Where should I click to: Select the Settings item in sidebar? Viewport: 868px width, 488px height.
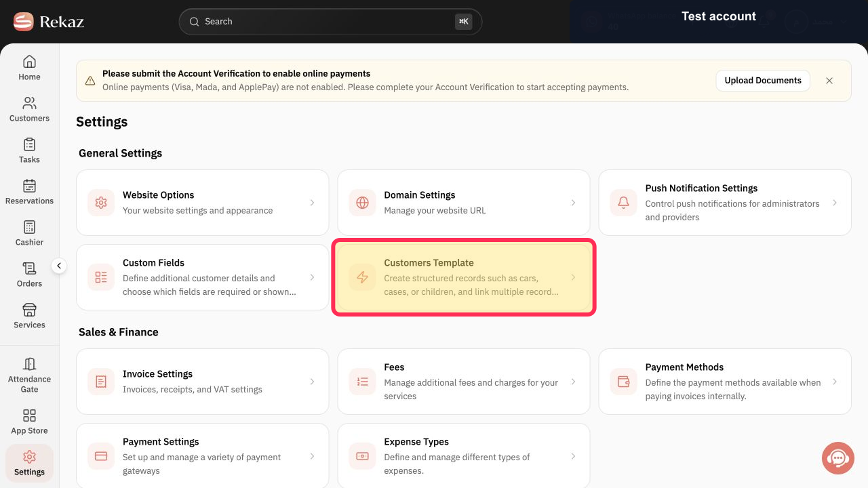pyautogui.click(x=29, y=463)
